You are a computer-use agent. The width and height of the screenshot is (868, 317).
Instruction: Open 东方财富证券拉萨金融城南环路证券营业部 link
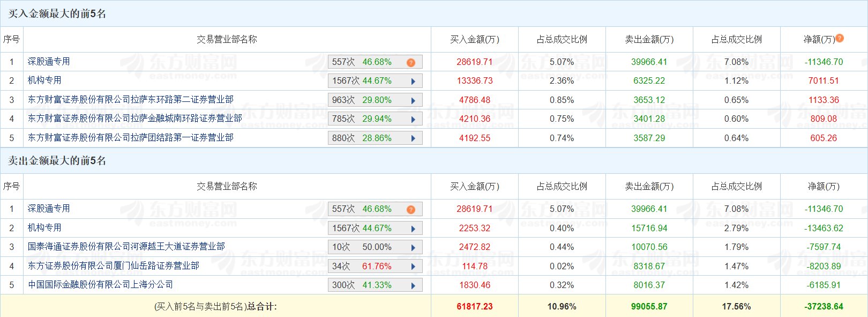tap(135, 119)
